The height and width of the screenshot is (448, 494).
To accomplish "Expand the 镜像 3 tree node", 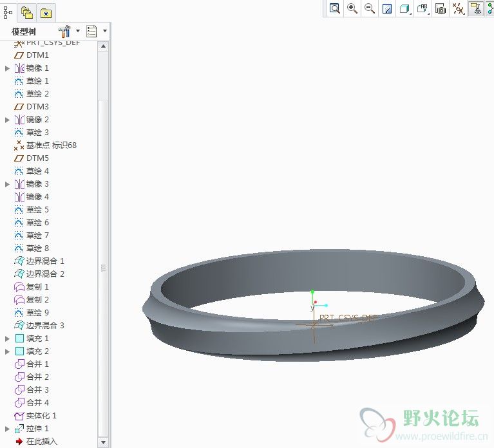I will 7,184.
